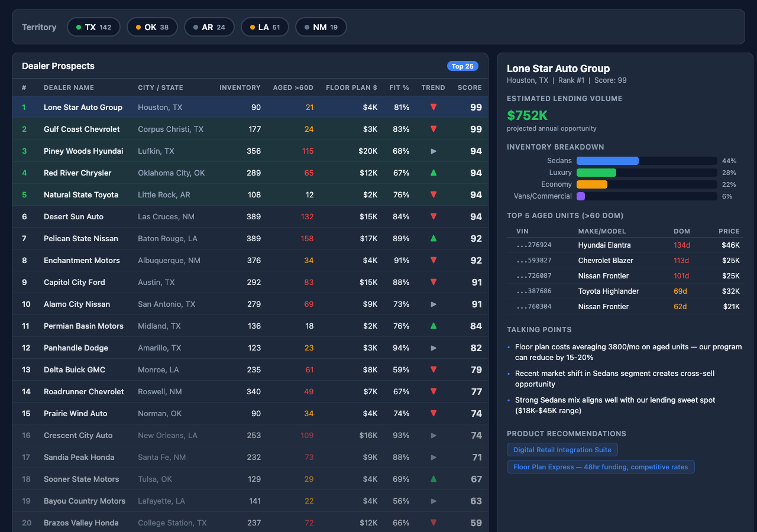
Task: Click the up trend icon for Sooner State Motors
Action: [x=434, y=479]
